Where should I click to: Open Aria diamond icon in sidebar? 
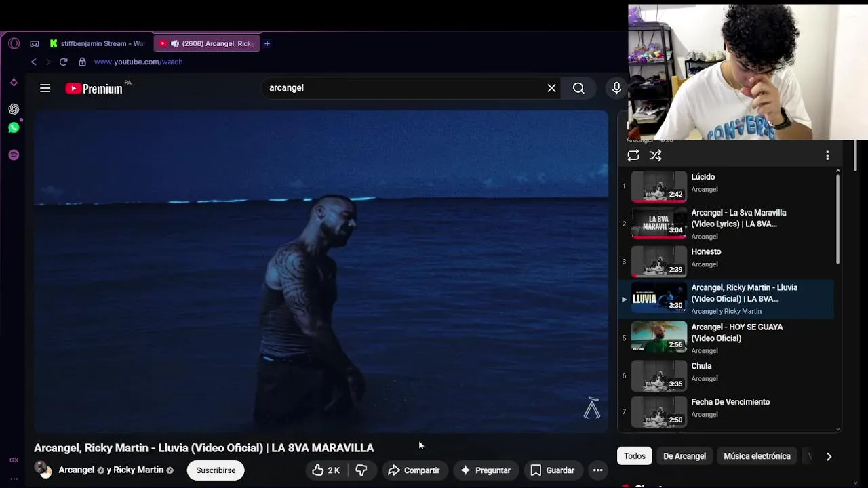[x=14, y=83]
